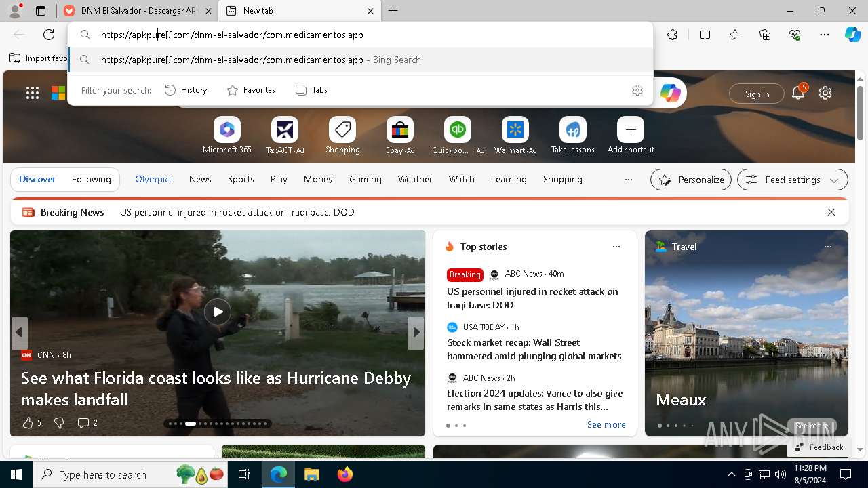Image resolution: width=868 pixels, height=488 pixels.
Task: Open TaxACT shortcut tile
Action: (285, 136)
